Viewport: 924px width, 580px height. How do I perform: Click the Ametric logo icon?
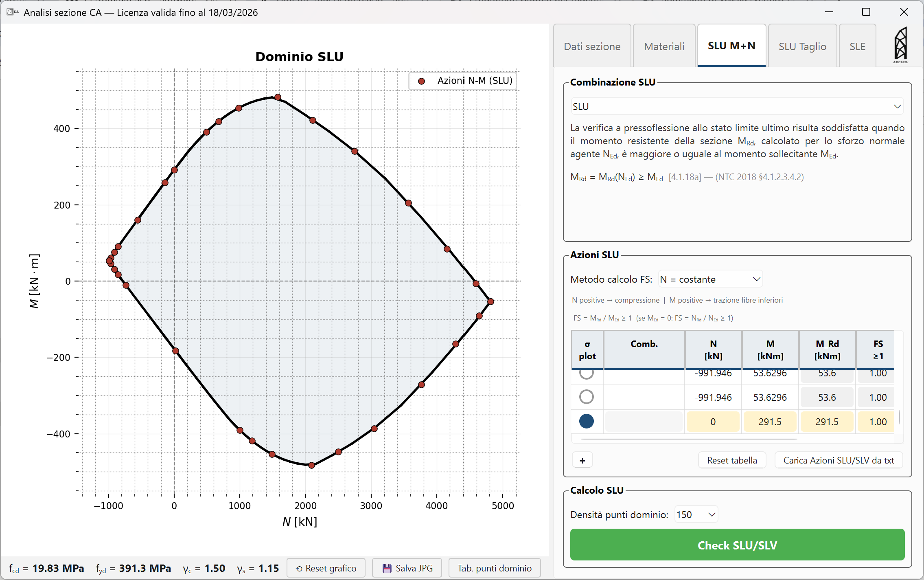[900, 45]
